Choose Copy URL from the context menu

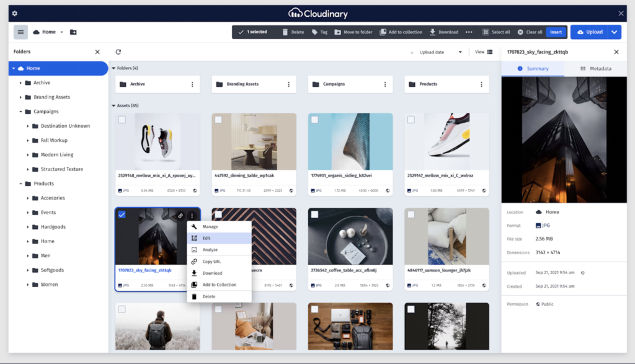pos(219,262)
